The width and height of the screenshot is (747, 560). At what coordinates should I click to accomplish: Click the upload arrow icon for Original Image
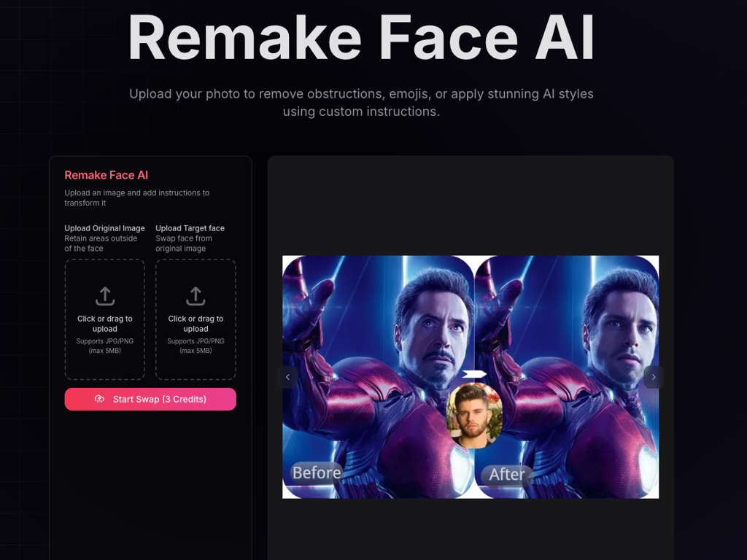(105, 296)
